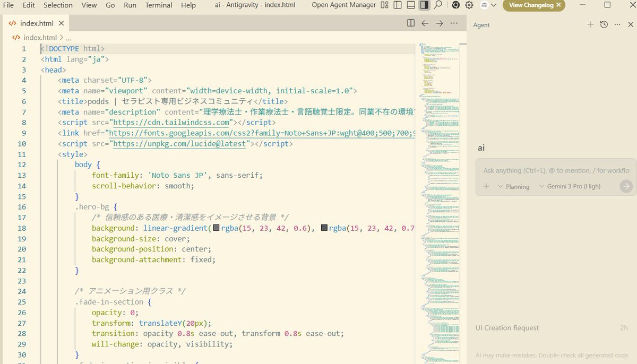The height and width of the screenshot is (364, 637).
Task: Toggle the bottom panel layout icon
Action: tap(411, 5)
